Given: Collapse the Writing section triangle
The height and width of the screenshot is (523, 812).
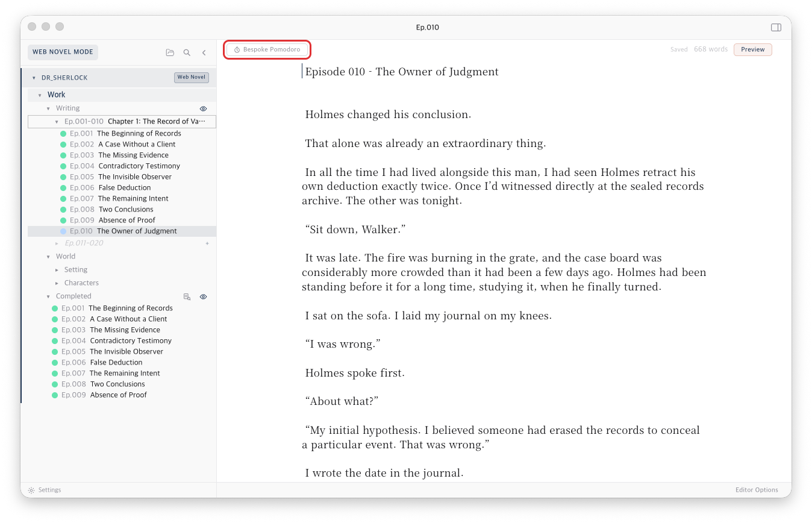Looking at the screenshot, I should [48, 108].
